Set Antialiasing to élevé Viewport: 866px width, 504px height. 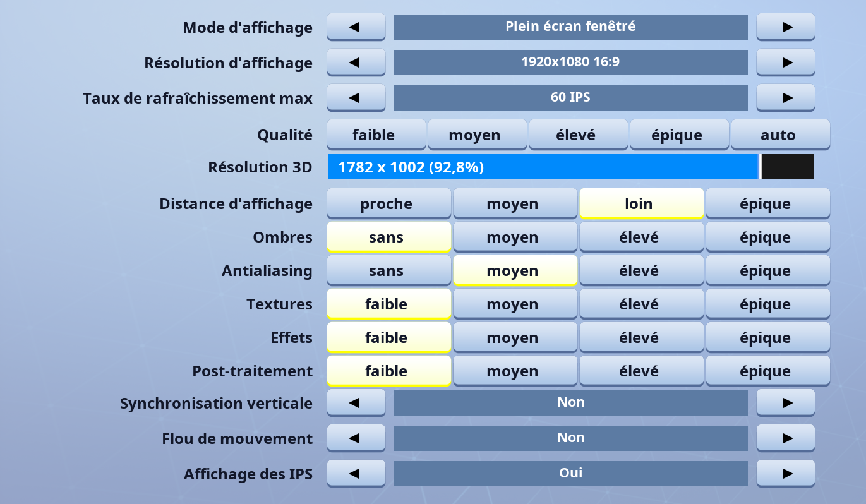[x=642, y=270]
